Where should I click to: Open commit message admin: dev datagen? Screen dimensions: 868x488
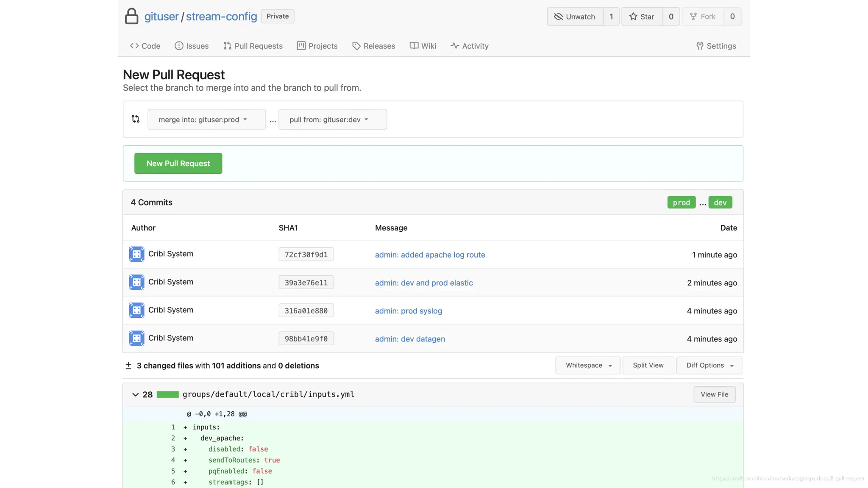(x=410, y=338)
